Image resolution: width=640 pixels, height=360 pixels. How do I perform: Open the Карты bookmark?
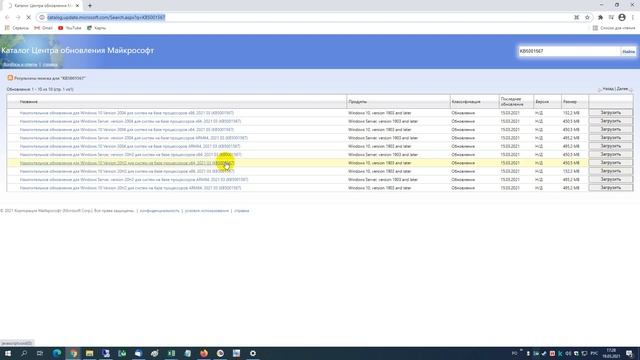tap(96, 28)
